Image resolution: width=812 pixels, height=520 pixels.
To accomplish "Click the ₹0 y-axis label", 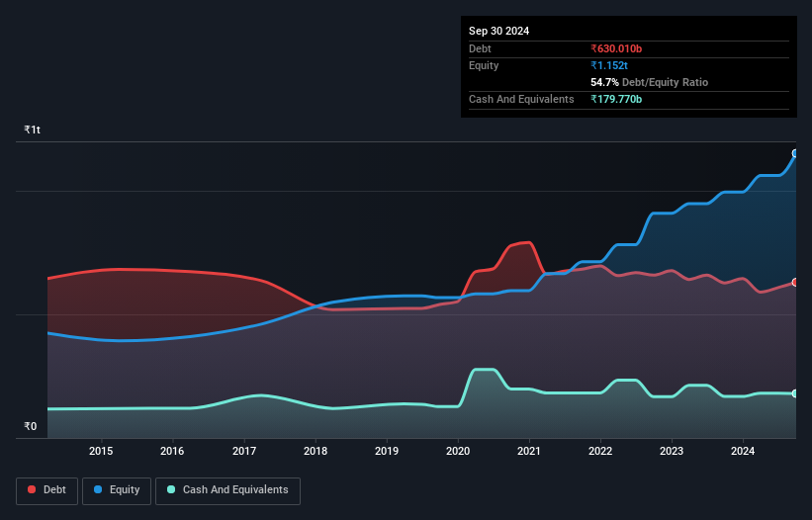I will [x=31, y=426].
